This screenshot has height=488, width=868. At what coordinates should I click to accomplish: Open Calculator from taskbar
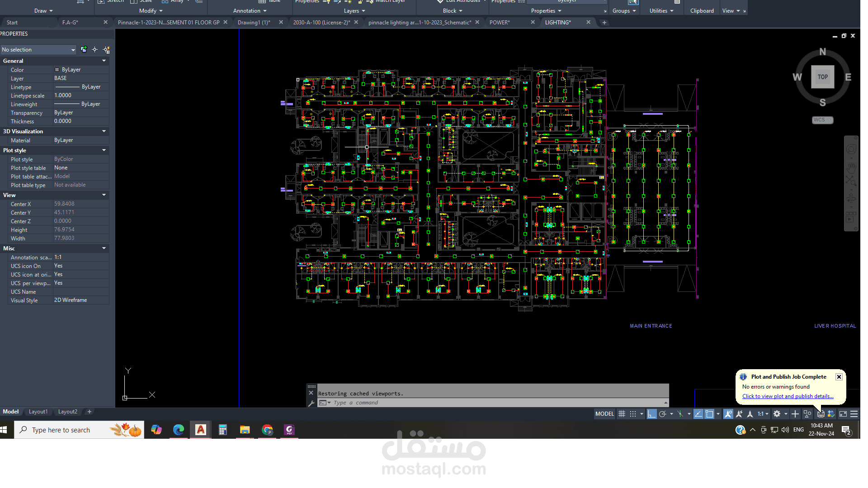coord(222,430)
